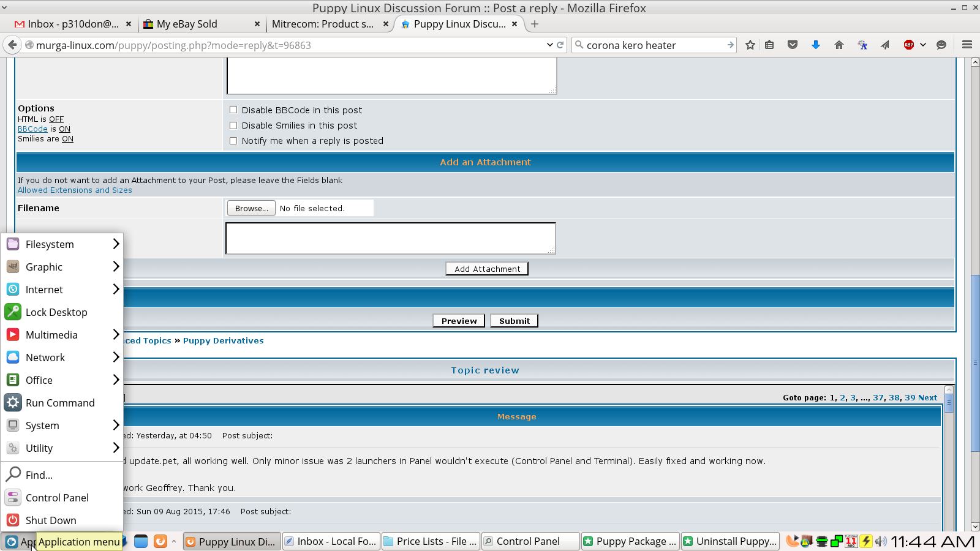This screenshot has height=551, width=980.
Task: Enable Disable BBCode in this post checkbox
Action: pyautogui.click(x=233, y=110)
